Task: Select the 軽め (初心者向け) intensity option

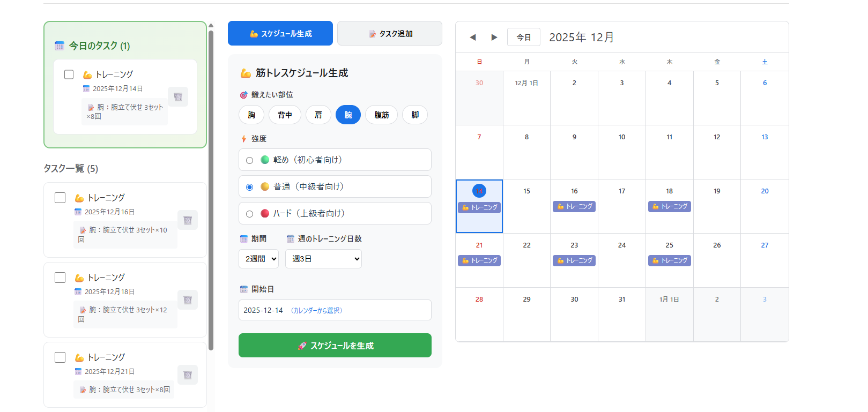Action: [249, 160]
